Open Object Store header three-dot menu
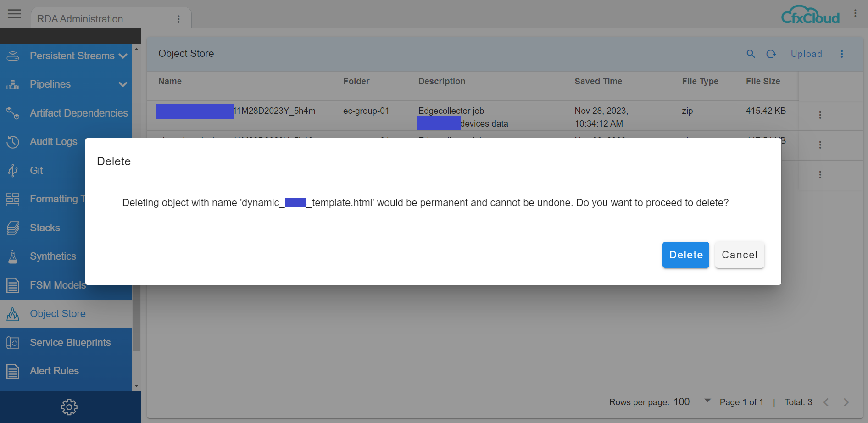The image size is (868, 423). (x=842, y=54)
